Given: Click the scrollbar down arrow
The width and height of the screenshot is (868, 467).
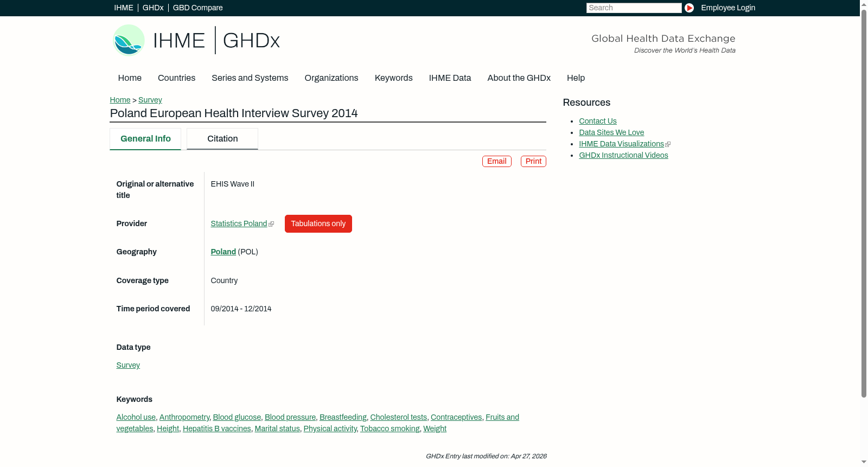Looking at the screenshot, I should [864, 462].
